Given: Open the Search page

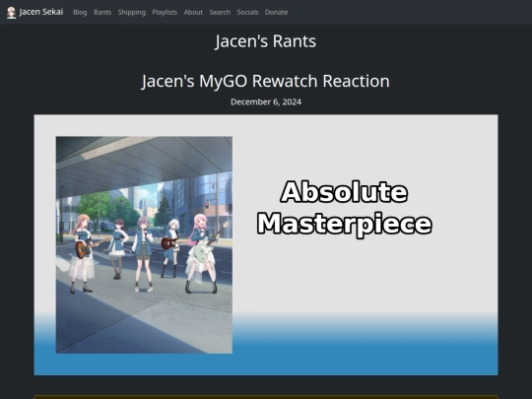Looking at the screenshot, I should tap(220, 12).
